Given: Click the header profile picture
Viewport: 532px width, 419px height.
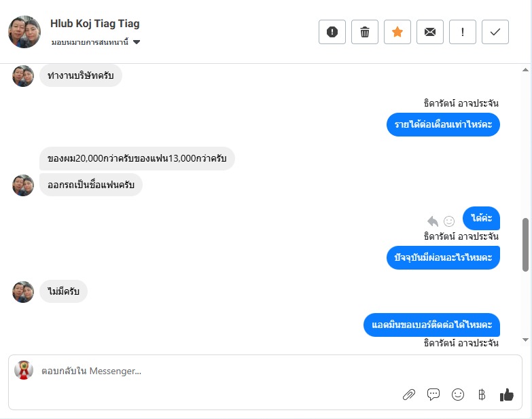Looking at the screenshot, I should point(24,32).
